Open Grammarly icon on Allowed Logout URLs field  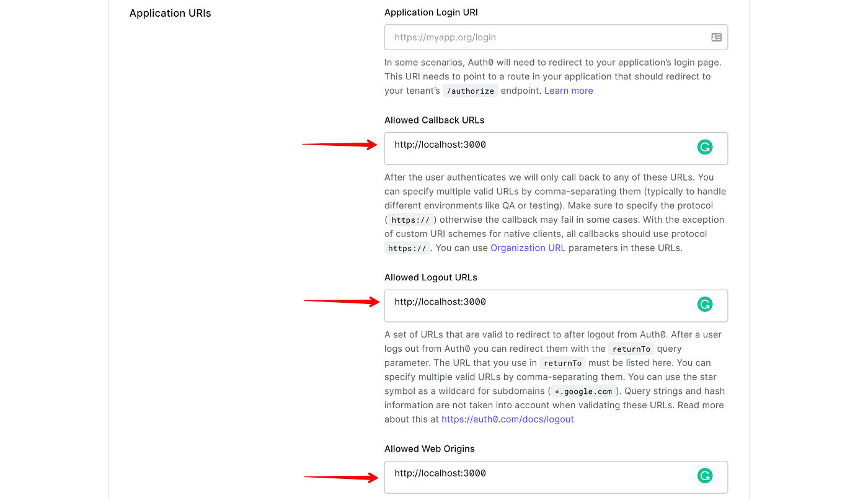click(x=704, y=305)
